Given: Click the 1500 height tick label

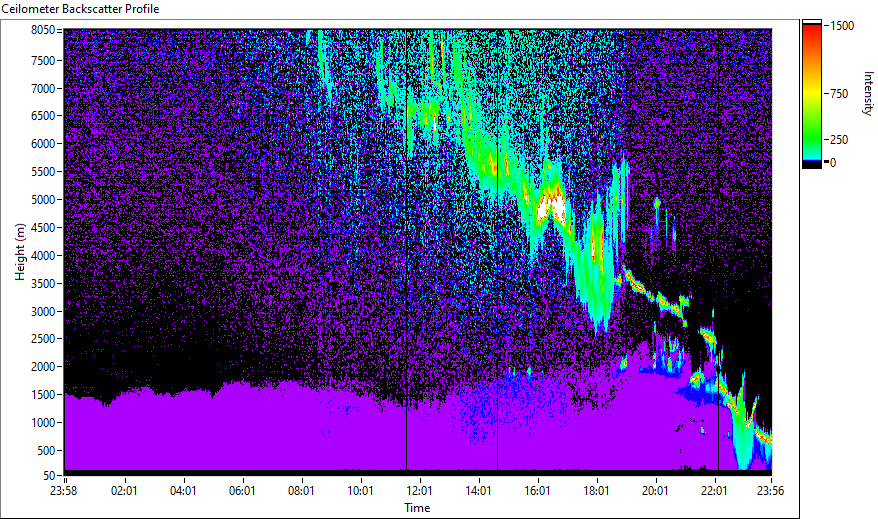Looking at the screenshot, I should 43,395.
